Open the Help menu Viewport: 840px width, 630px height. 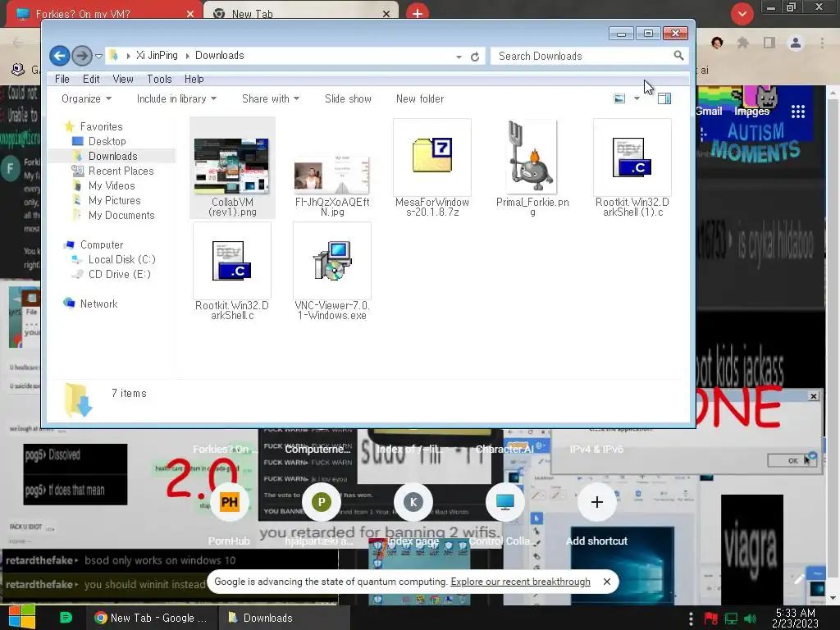point(194,79)
